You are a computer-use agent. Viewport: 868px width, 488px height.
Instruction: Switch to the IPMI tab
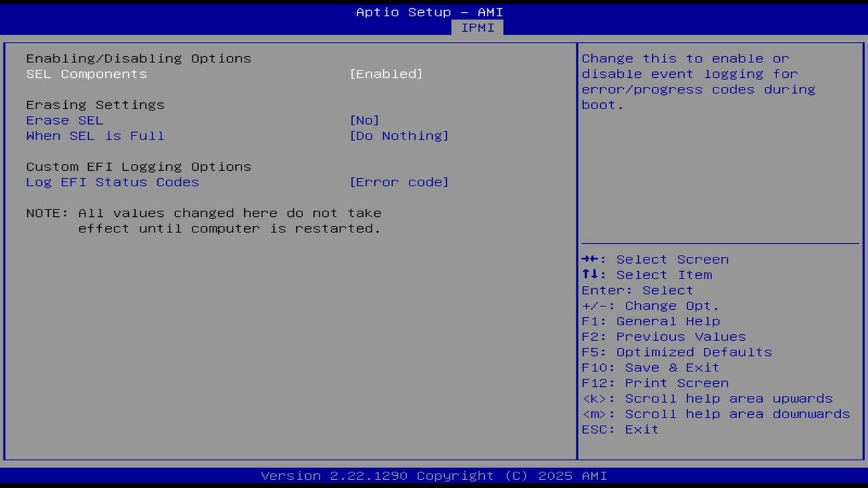point(477,28)
